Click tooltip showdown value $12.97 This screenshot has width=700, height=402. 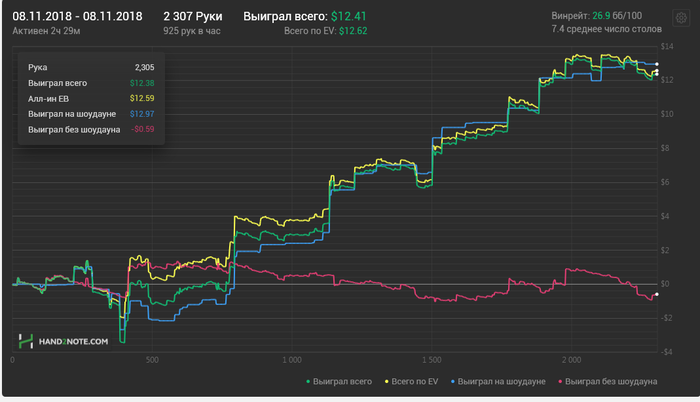tap(142, 114)
